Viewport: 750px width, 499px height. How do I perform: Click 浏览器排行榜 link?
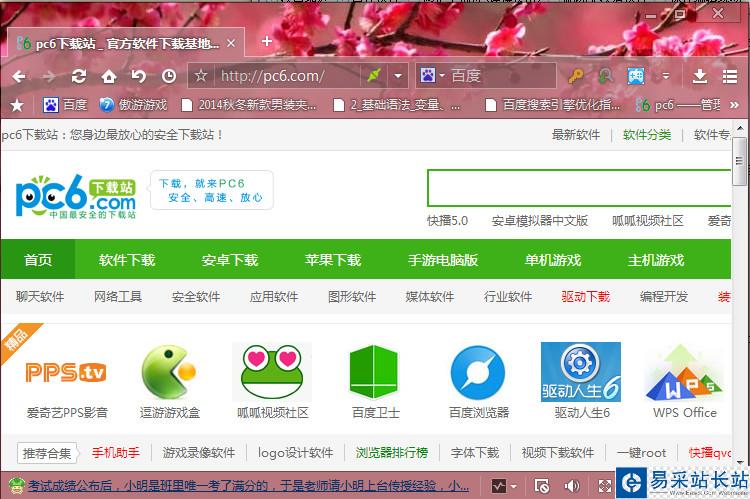click(x=392, y=453)
